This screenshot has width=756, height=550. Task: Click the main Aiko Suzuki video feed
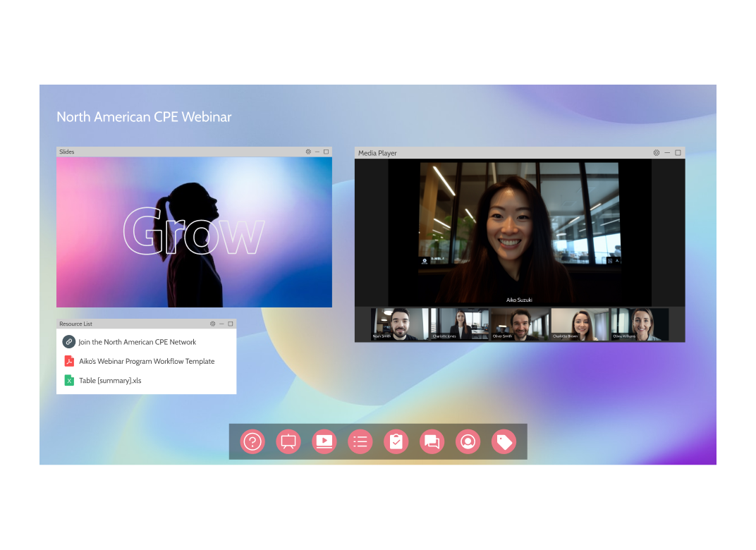519,233
